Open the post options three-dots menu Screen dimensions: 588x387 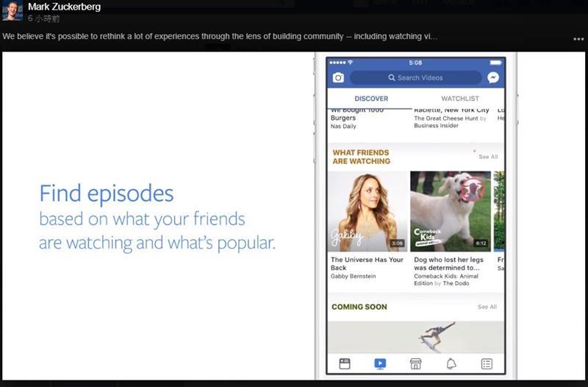(578, 39)
